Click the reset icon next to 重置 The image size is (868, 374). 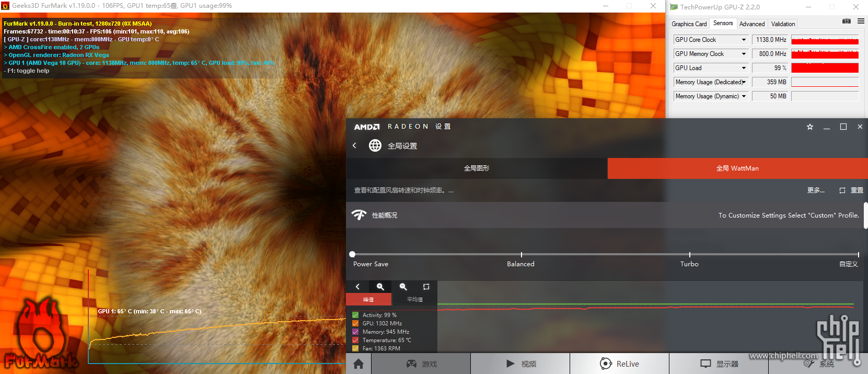[842, 190]
